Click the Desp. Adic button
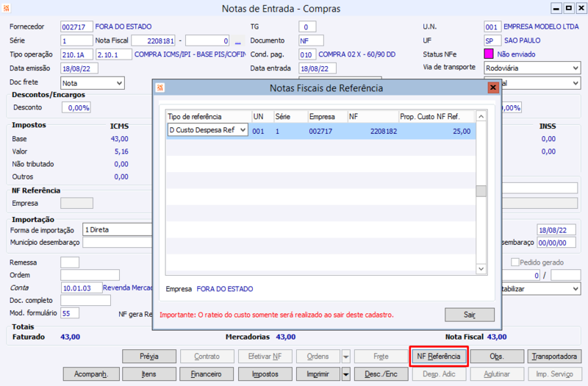588x386 pixels. pyautogui.click(x=439, y=374)
